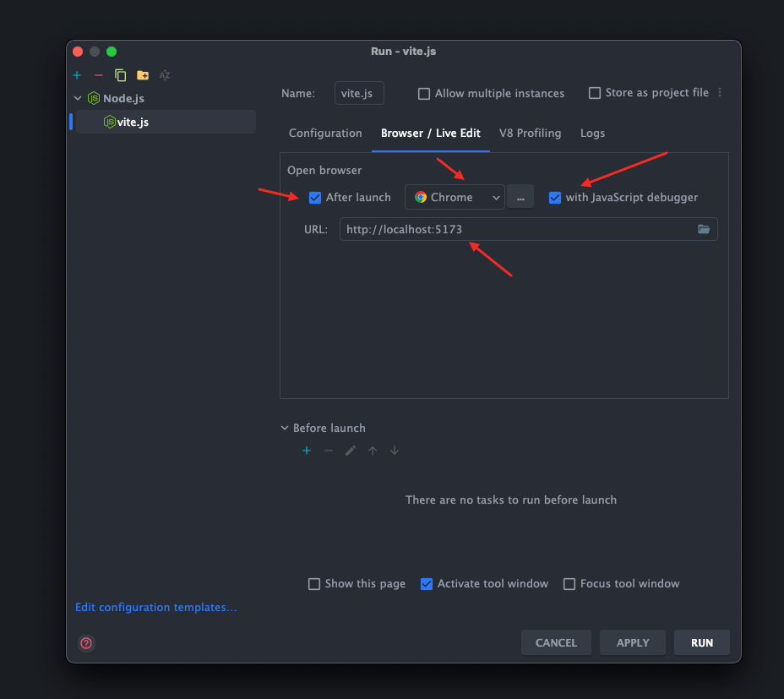
Task: Open the Chrome browser dropdown
Action: [x=455, y=198]
